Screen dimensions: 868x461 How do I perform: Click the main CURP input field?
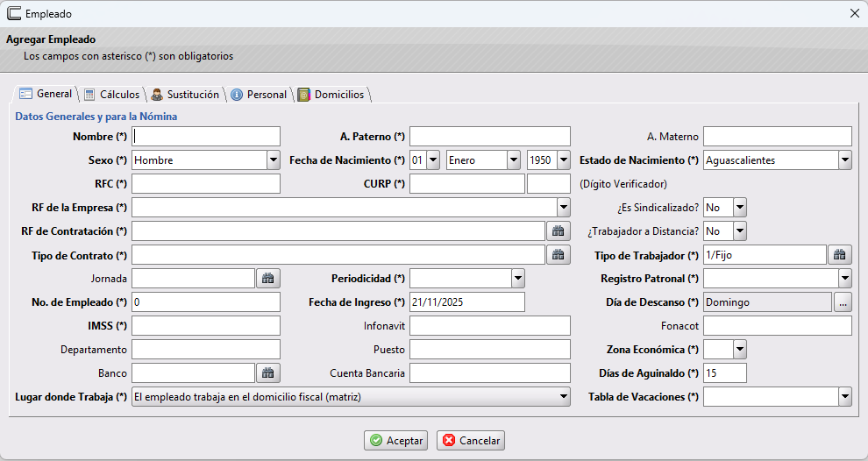click(467, 184)
